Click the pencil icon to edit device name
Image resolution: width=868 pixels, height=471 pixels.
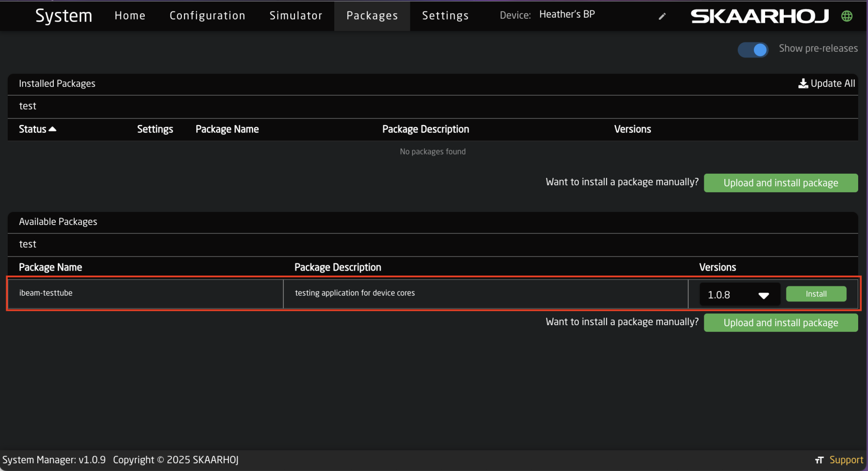[662, 16]
